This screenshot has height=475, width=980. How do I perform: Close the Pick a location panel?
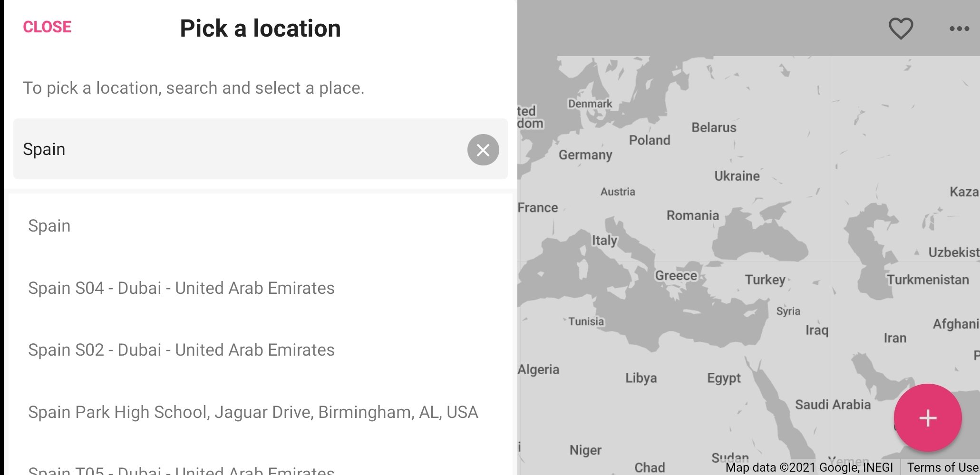click(47, 27)
